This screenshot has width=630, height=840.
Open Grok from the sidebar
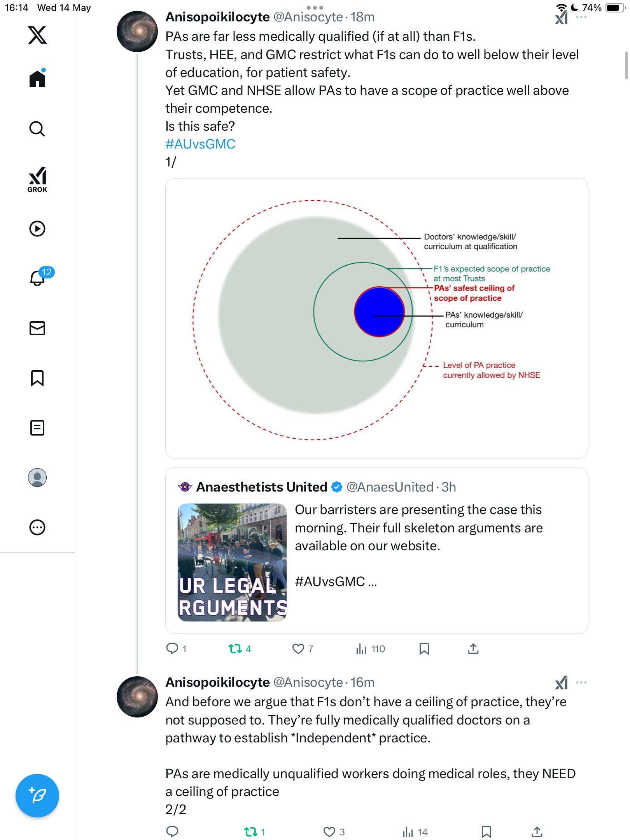coord(37,180)
